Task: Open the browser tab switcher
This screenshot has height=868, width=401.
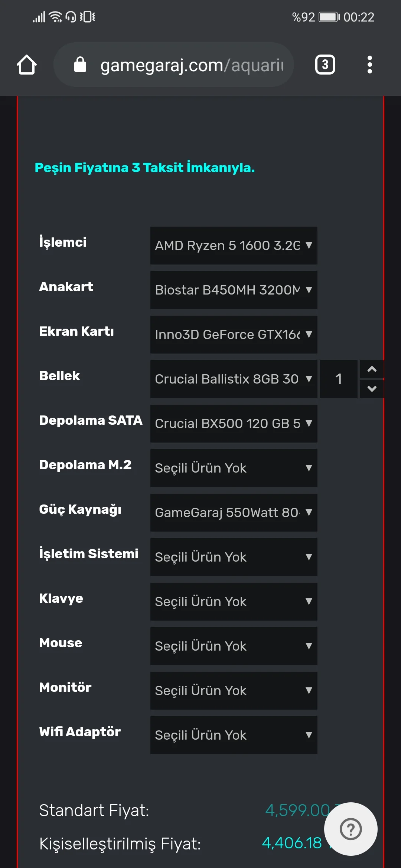Action: [x=325, y=65]
